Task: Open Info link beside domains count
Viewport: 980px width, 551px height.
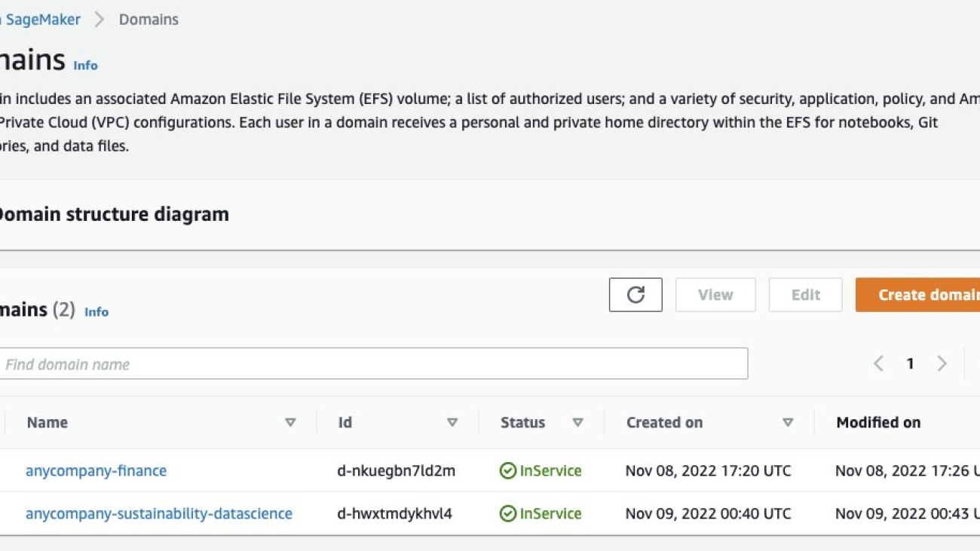Action: (x=96, y=312)
